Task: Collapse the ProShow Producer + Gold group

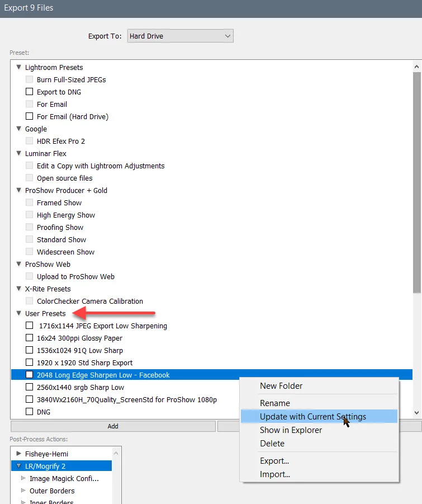Action: point(18,190)
